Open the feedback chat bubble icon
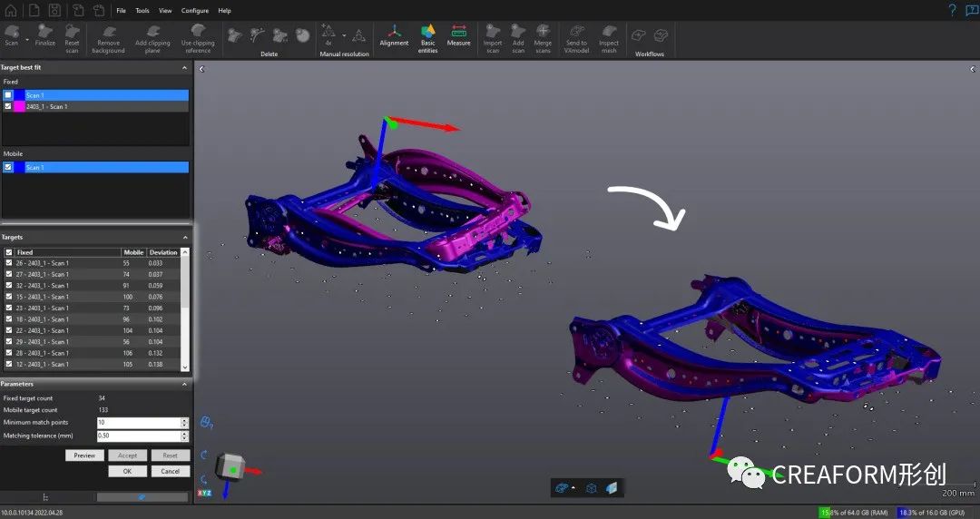 pyautogui.click(x=972, y=10)
